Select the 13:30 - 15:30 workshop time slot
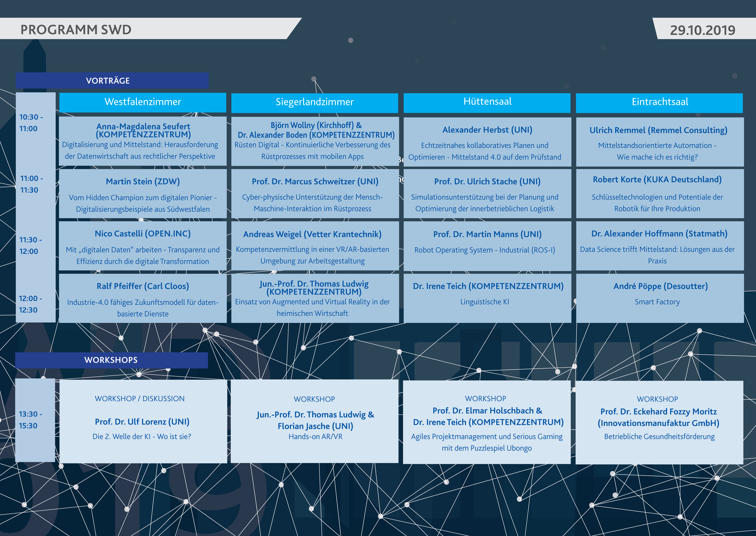 coord(30,420)
